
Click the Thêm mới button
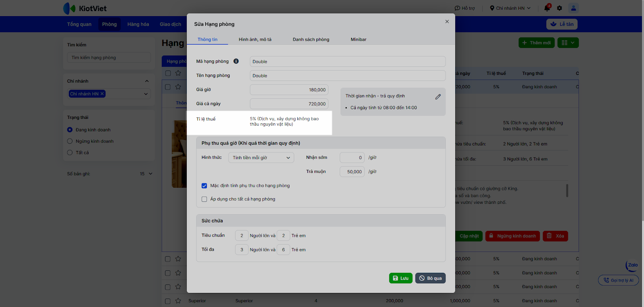pos(537,43)
